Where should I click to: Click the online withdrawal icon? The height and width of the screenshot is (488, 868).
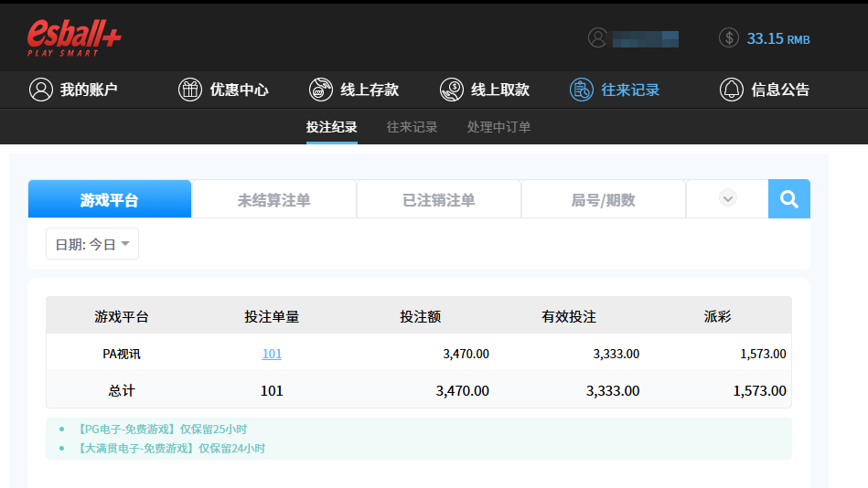pos(451,90)
